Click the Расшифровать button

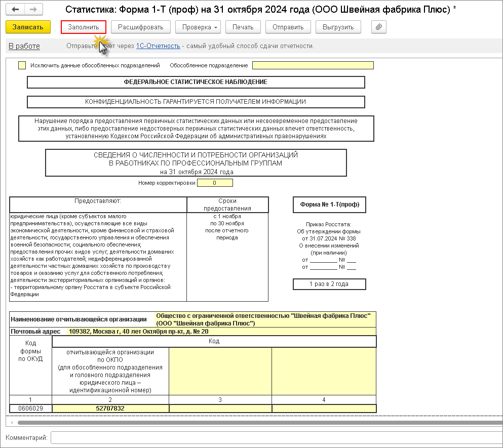[140, 27]
